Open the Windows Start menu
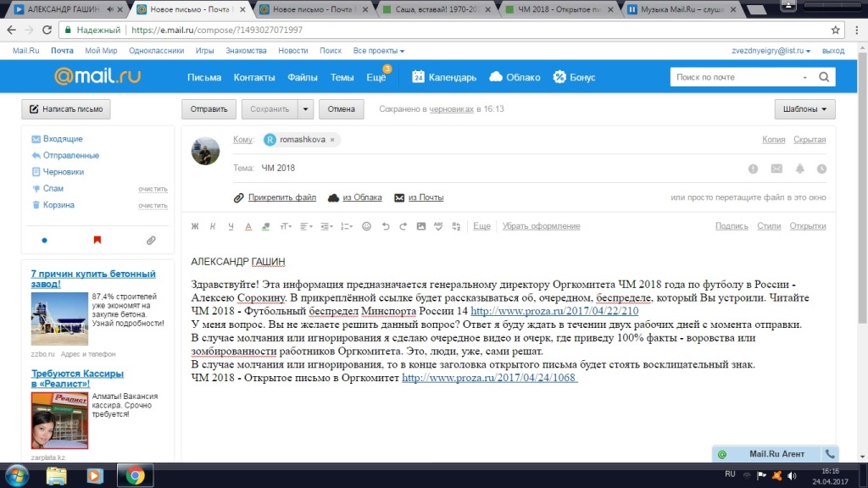The width and height of the screenshot is (868, 488). tap(17, 476)
